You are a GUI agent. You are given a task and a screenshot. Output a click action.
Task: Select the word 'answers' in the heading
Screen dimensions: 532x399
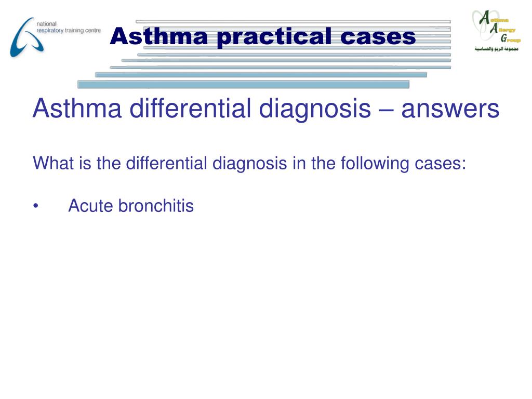pyautogui.click(x=450, y=109)
